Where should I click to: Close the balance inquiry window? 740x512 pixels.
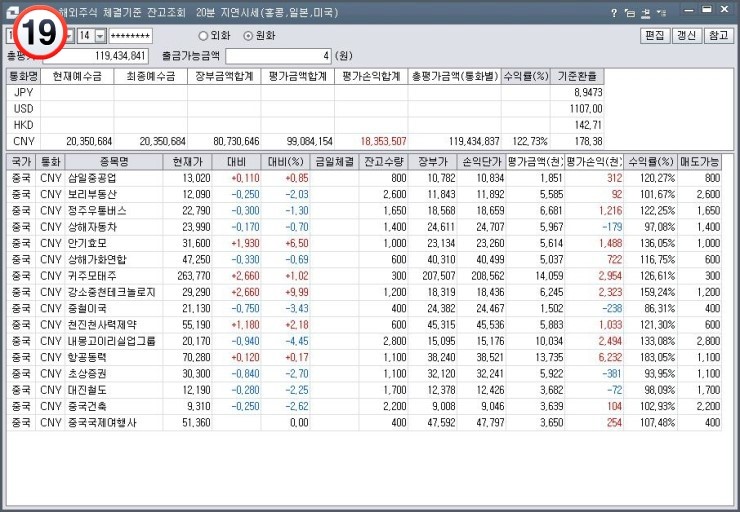pos(724,9)
